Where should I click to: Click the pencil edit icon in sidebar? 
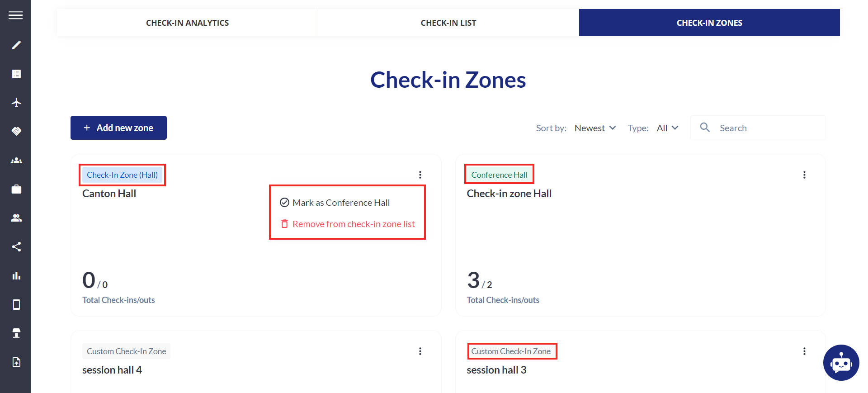[x=16, y=45]
